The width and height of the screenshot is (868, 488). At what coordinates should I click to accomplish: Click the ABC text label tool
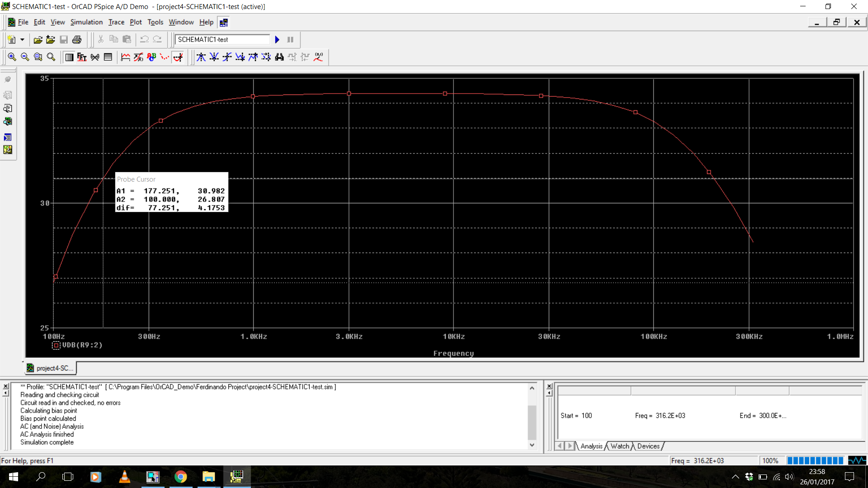(x=151, y=57)
